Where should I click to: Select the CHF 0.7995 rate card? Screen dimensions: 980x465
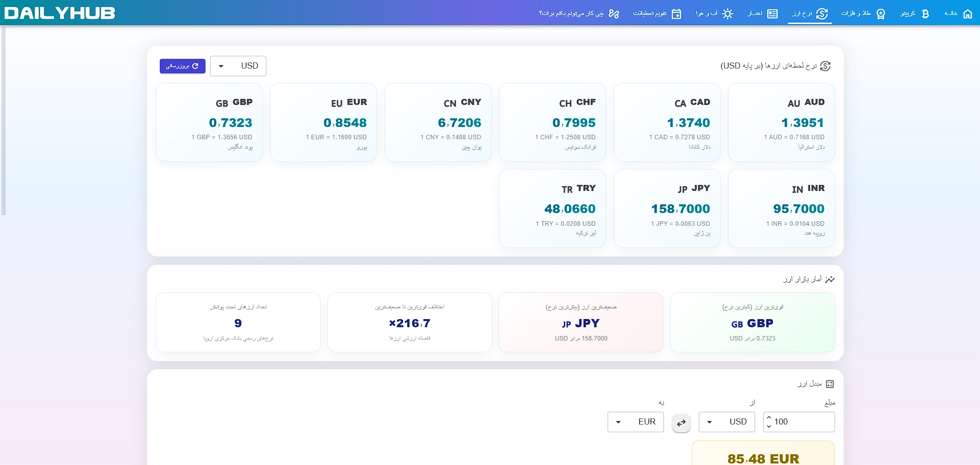552,122
